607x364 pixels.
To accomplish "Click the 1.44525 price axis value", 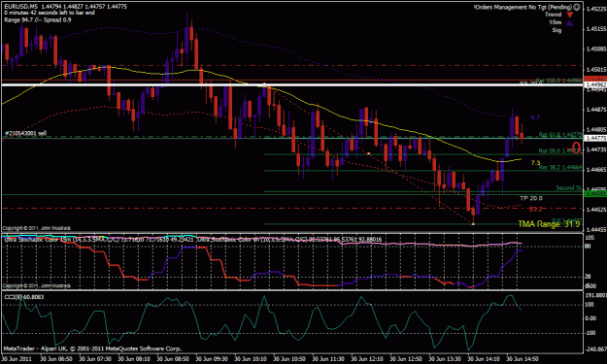I will tap(596, 210).
